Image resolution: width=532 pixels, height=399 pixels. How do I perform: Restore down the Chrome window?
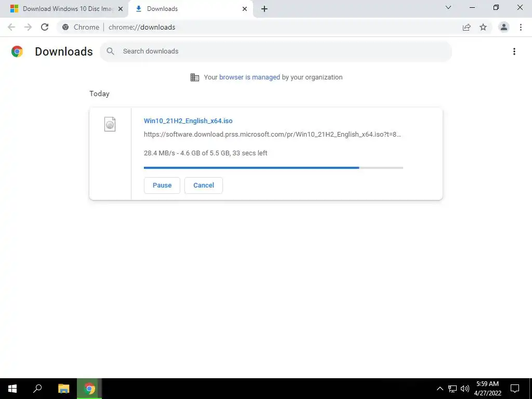tap(496, 7)
